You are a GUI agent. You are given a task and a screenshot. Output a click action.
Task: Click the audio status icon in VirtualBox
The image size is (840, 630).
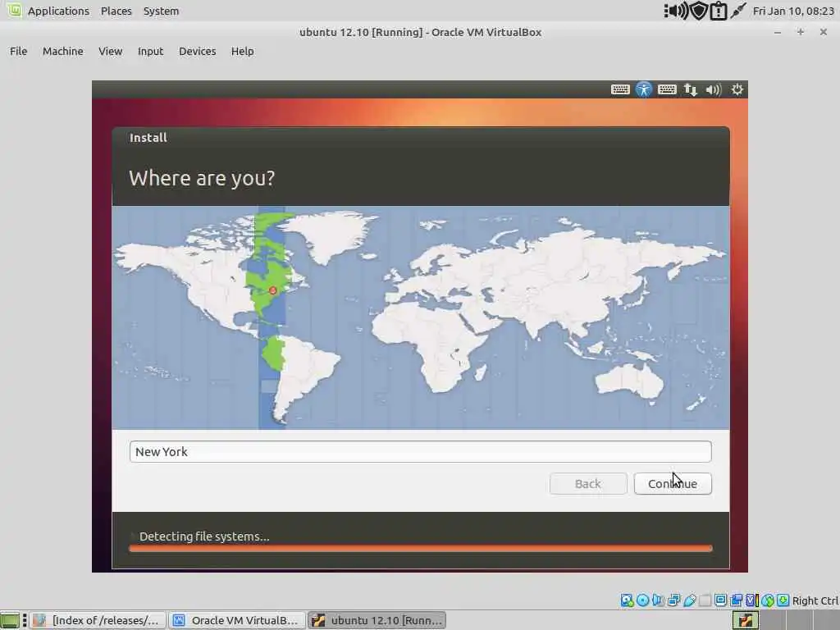click(x=658, y=600)
